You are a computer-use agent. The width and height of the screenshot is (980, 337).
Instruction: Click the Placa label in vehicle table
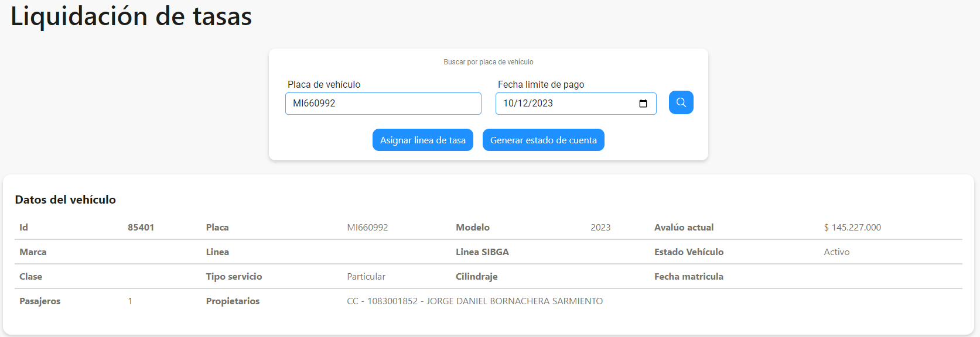coord(217,228)
